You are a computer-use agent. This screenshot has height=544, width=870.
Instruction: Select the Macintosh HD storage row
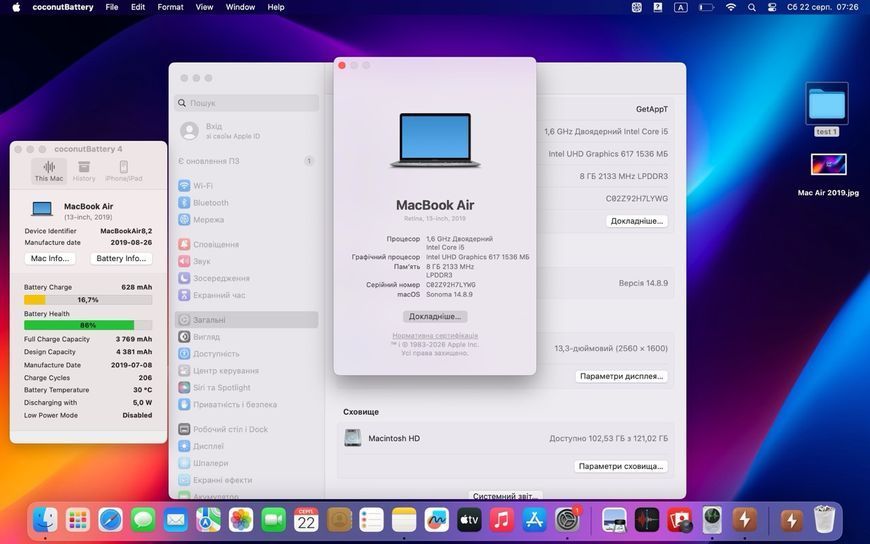coord(505,439)
